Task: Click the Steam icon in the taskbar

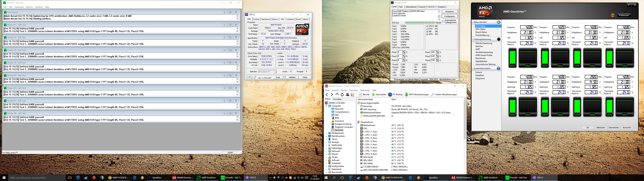Action: (86, 178)
